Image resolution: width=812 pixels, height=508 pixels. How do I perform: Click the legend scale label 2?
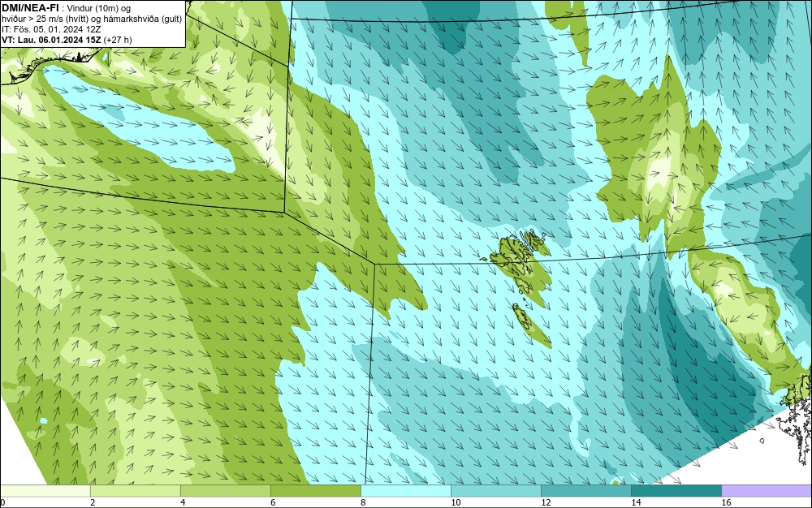[x=93, y=502]
